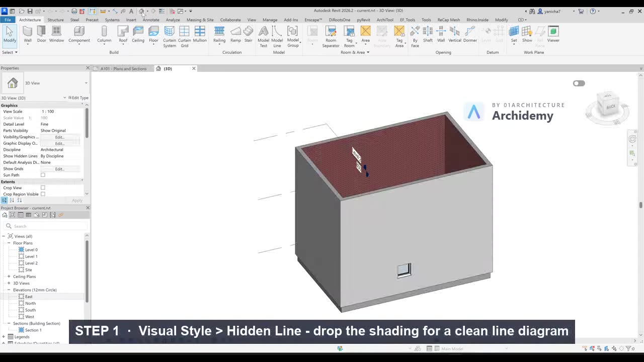Close the {3D} view tab

tap(194, 68)
